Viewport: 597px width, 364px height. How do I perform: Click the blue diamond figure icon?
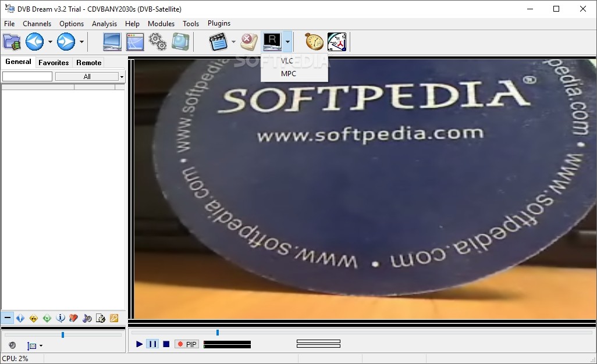[20, 318]
